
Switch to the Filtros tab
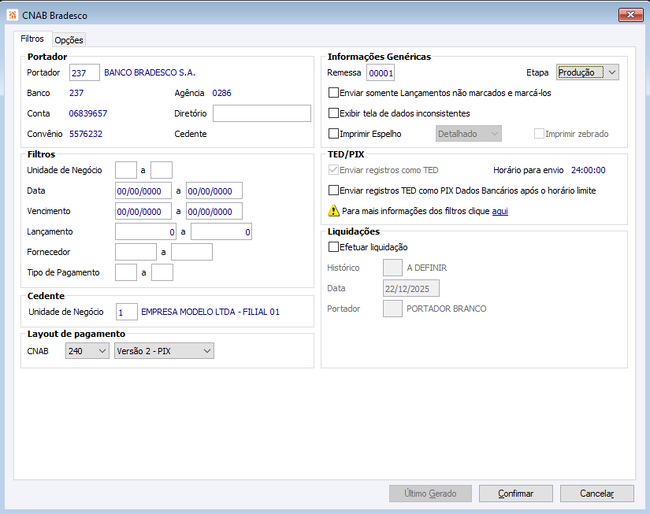(32, 39)
